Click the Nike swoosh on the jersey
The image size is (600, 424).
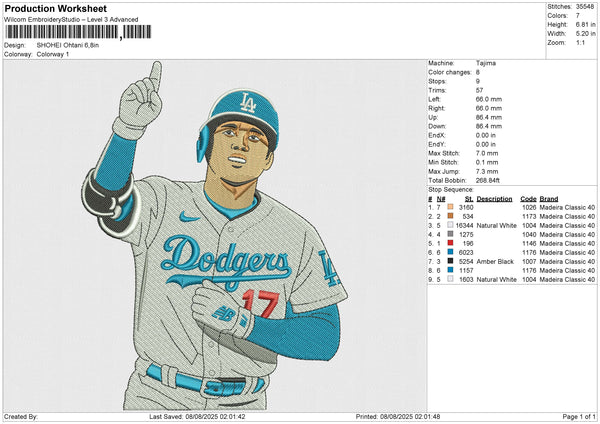[x=189, y=216]
